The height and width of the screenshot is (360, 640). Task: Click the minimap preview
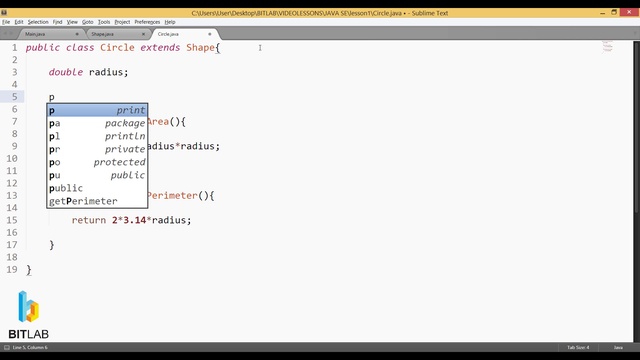point(607,47)
